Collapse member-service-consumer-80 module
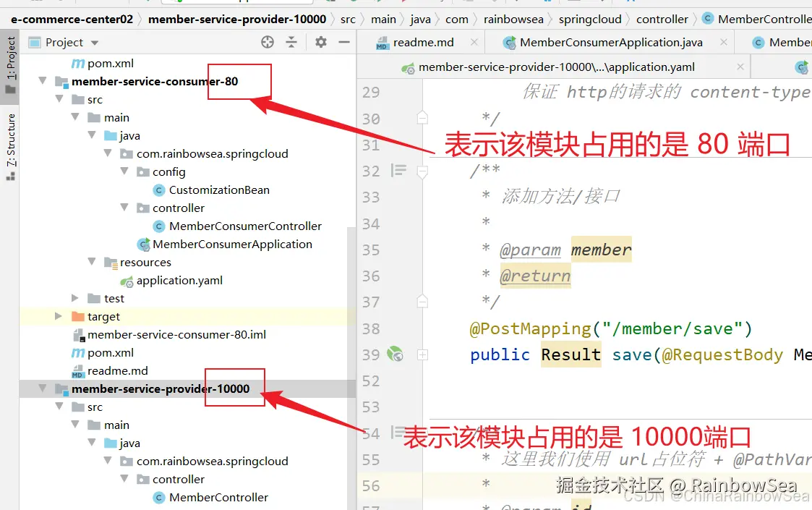This screenshot has width=812, height=510. tap(43, 81)
